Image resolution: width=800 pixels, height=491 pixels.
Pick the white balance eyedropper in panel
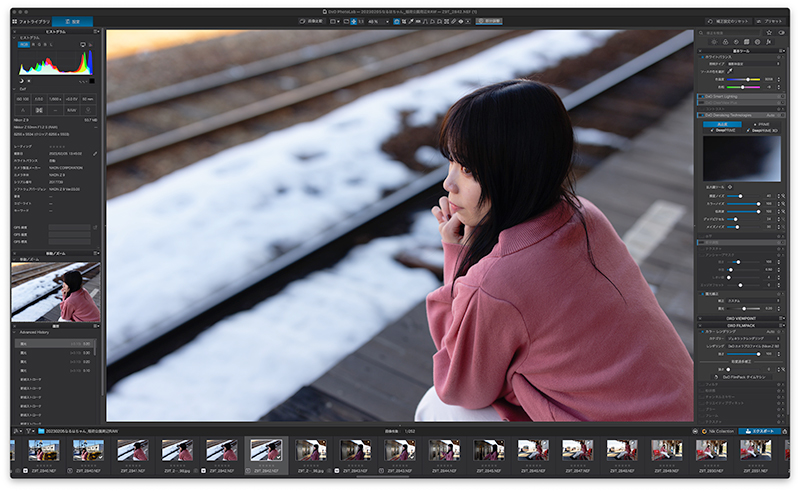730,71
